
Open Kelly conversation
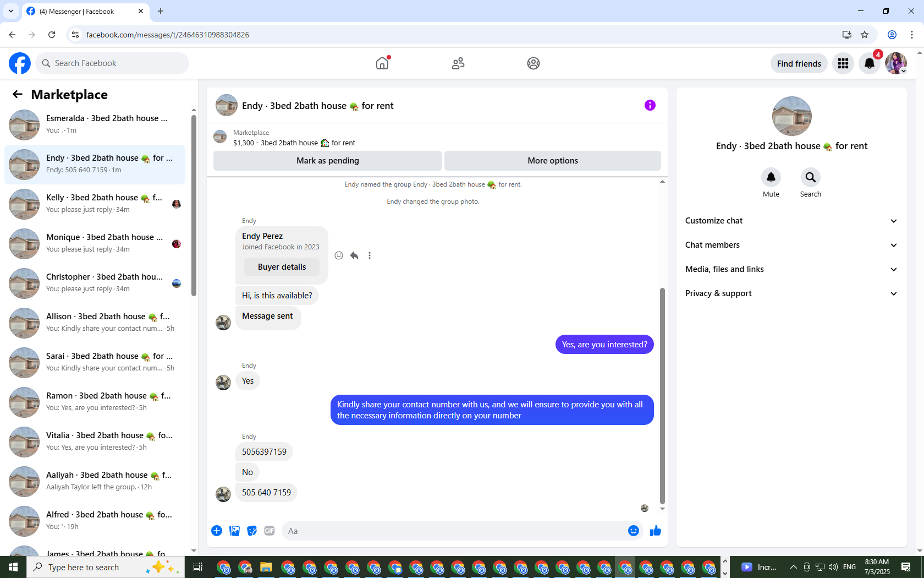95,204
